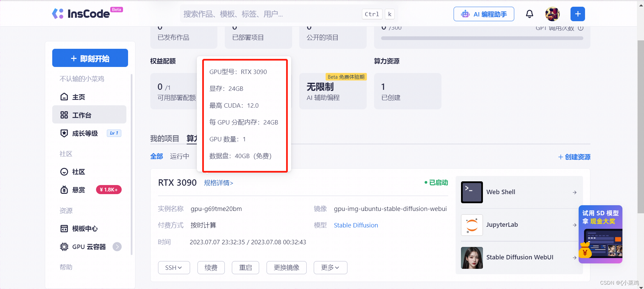This screenshot has width=644, height=289.
Task: Click the 不认输的小菜鸡 username
Action: (x=82, y=79)
